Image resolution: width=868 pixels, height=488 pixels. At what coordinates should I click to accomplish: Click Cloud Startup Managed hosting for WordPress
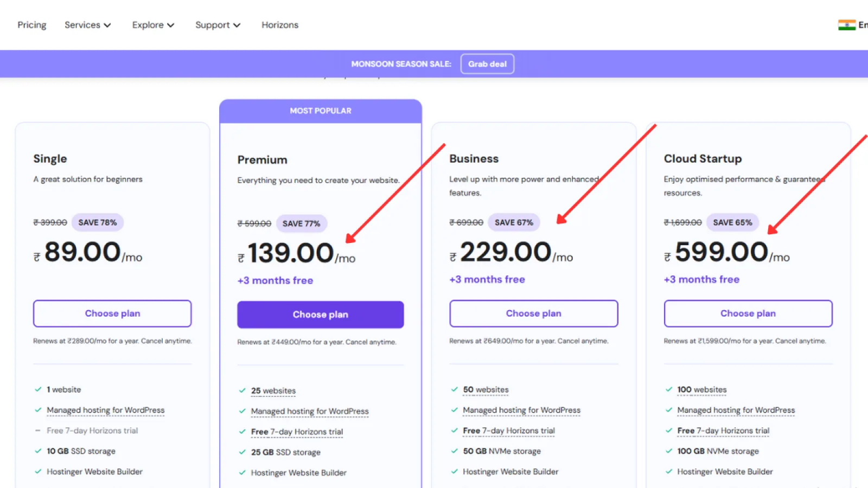point(736,410)
